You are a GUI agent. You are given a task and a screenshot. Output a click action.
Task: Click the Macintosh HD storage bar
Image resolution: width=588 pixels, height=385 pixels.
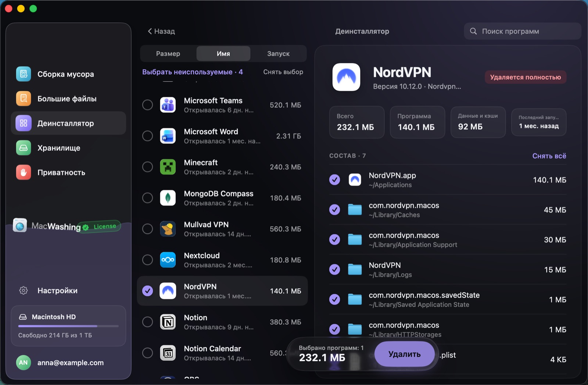tap(68, 326)
